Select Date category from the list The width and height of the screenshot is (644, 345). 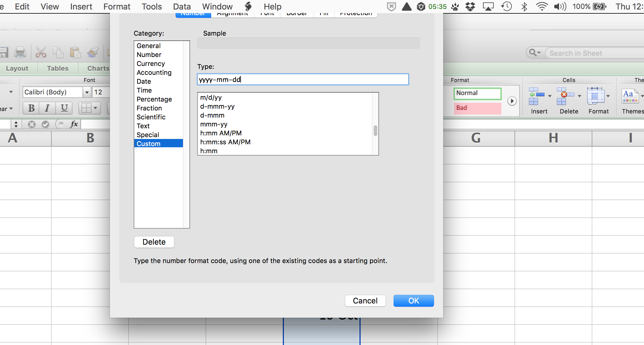[x=143, y=81]
